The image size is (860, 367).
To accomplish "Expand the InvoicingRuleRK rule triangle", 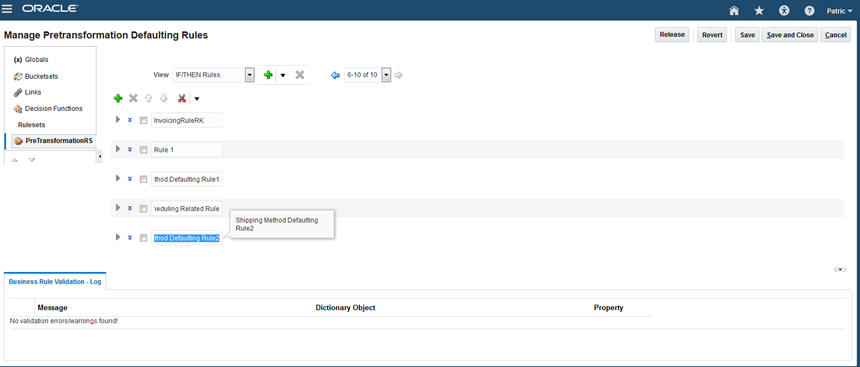I will pos(117,120).
